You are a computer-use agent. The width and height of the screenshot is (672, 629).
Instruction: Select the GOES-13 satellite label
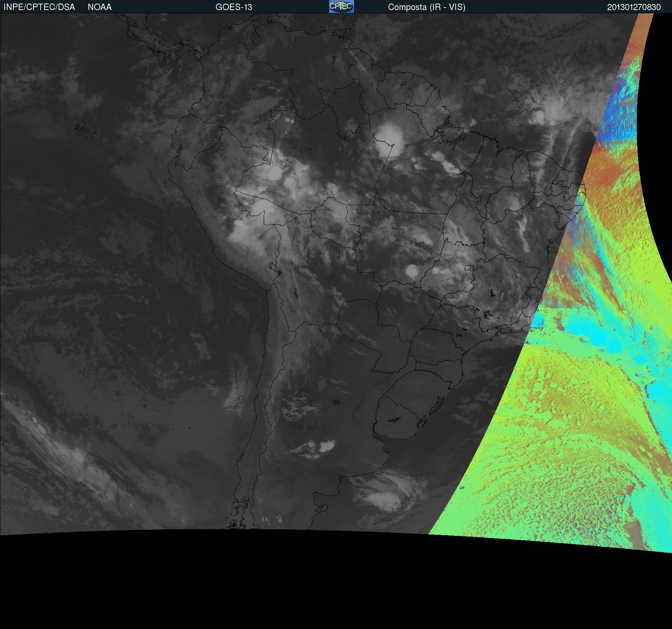234,7
